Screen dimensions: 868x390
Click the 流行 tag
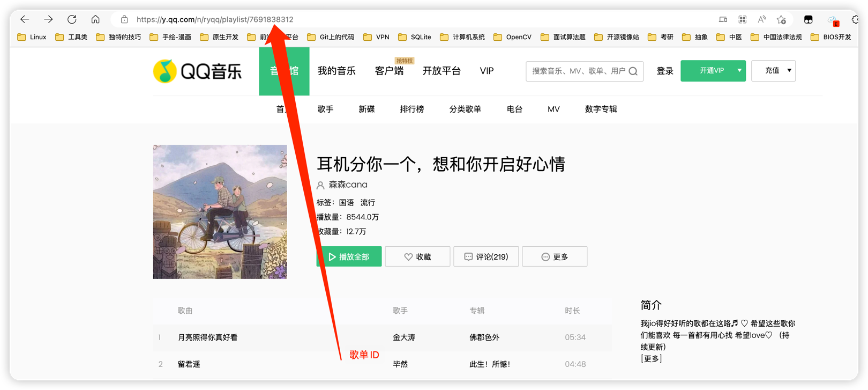[368, 203]
